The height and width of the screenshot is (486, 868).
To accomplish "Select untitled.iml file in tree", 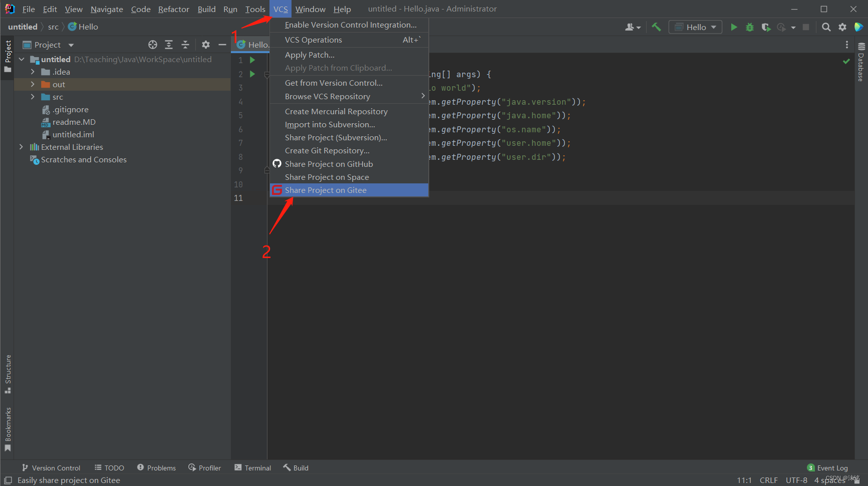I will coord(73,134).
